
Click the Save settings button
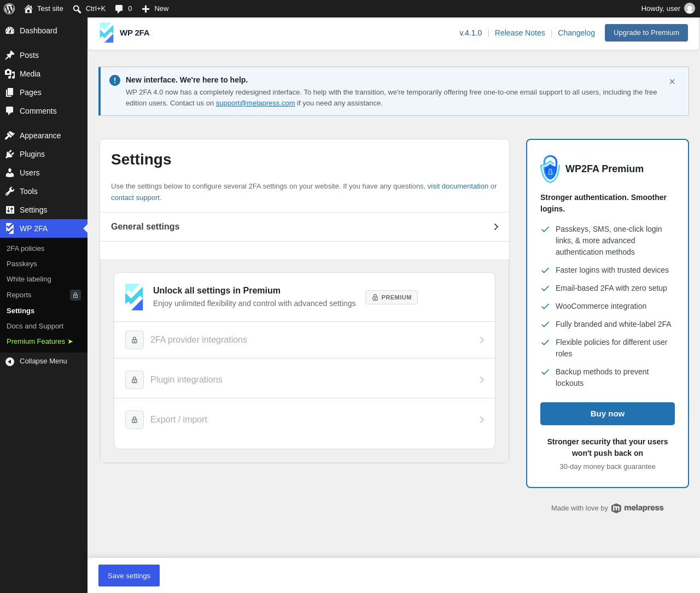click(x=129, y=576)
